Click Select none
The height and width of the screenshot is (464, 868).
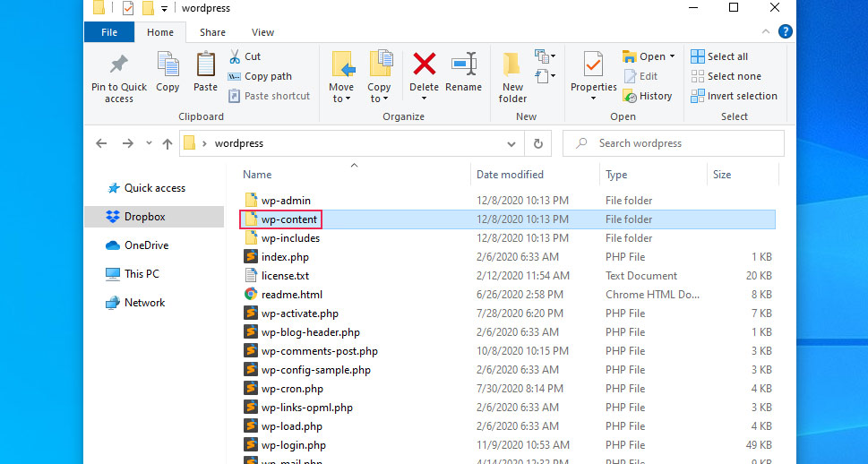pos(726,76)
